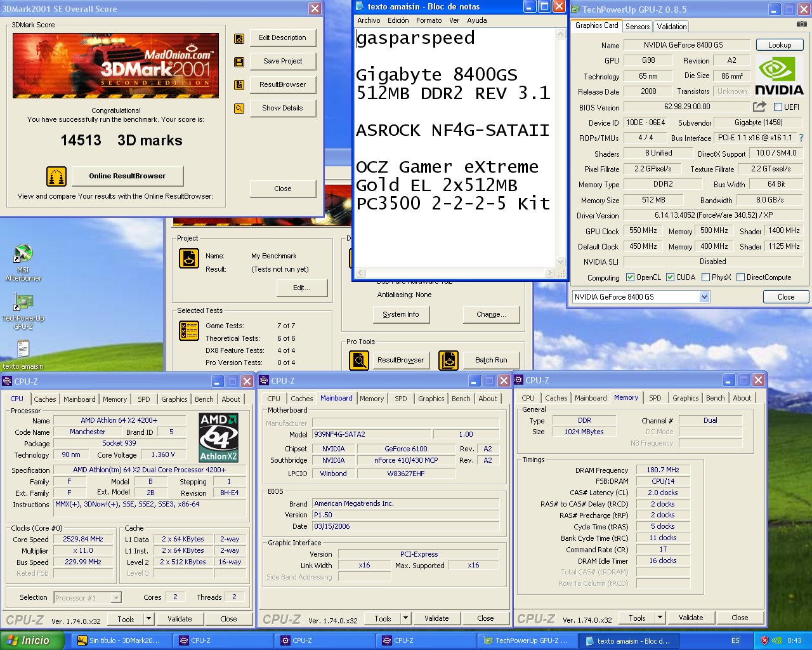Viewport: 812px width, 650px height.
Task: Open the NVIDIA GeForce 8400 GS dropdown in GPU-Z
Action: 704,297
